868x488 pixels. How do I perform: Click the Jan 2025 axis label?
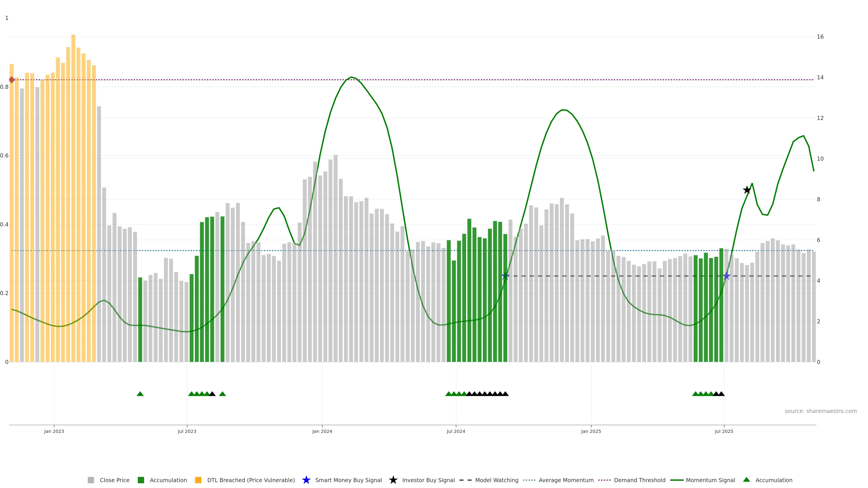click(x=591, y=431)
